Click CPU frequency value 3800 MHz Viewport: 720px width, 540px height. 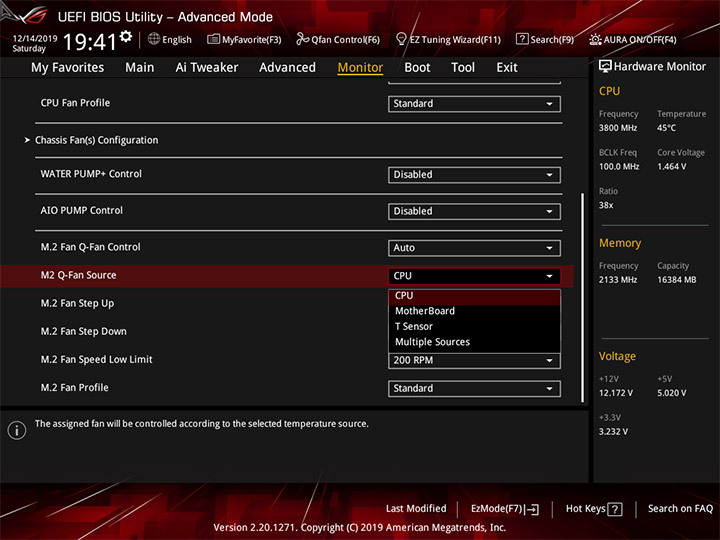click(x=618, y=128)
